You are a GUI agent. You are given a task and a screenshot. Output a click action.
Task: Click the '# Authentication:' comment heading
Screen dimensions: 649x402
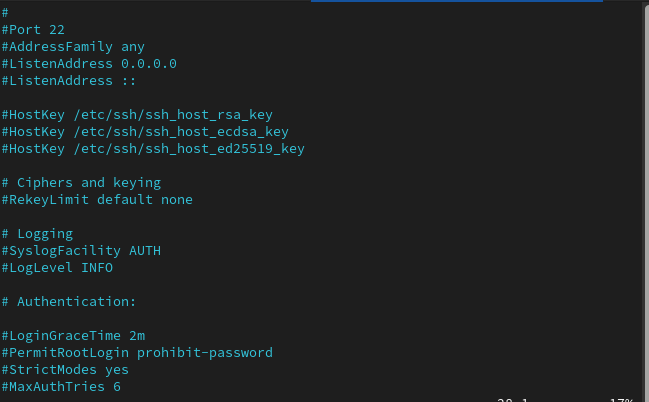(69, 301)
